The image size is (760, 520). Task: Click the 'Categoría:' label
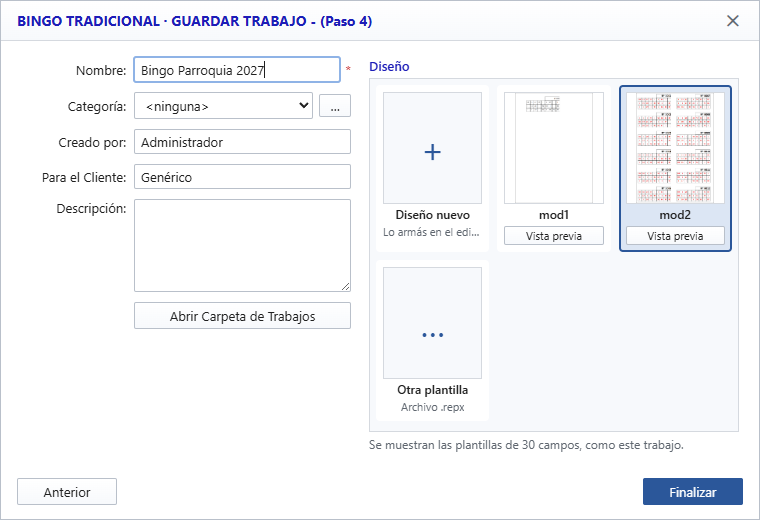[97, 107]
